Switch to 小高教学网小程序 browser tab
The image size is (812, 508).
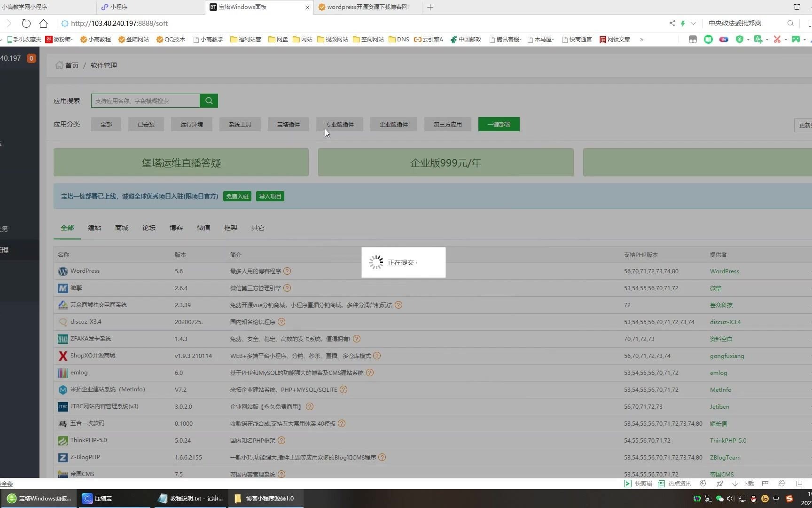[47, 7]
